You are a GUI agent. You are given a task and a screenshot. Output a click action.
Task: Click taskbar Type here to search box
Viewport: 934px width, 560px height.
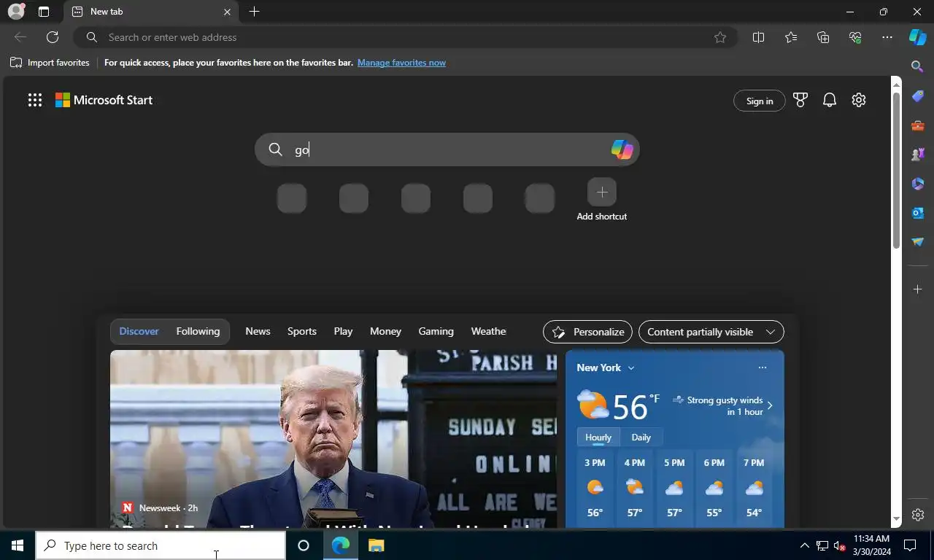coord(161,545)
